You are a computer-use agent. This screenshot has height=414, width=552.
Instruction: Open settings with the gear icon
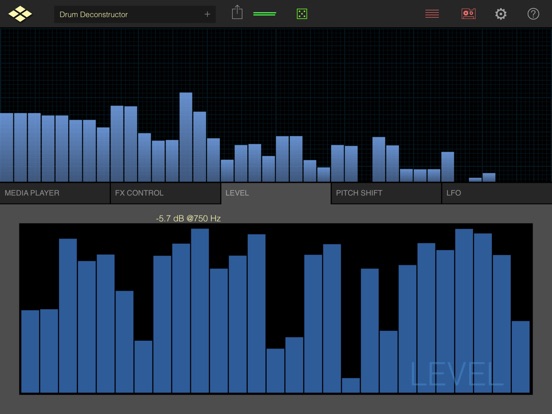click(501, 14)
